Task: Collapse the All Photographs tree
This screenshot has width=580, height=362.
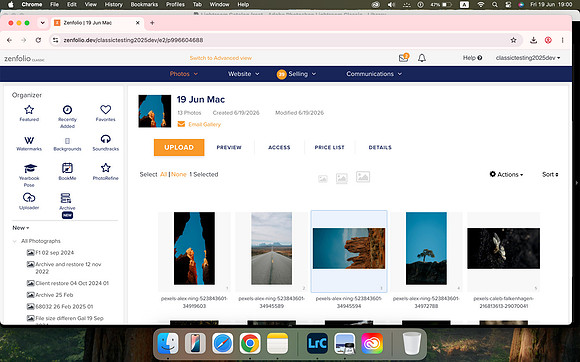Action: point(14,241)
